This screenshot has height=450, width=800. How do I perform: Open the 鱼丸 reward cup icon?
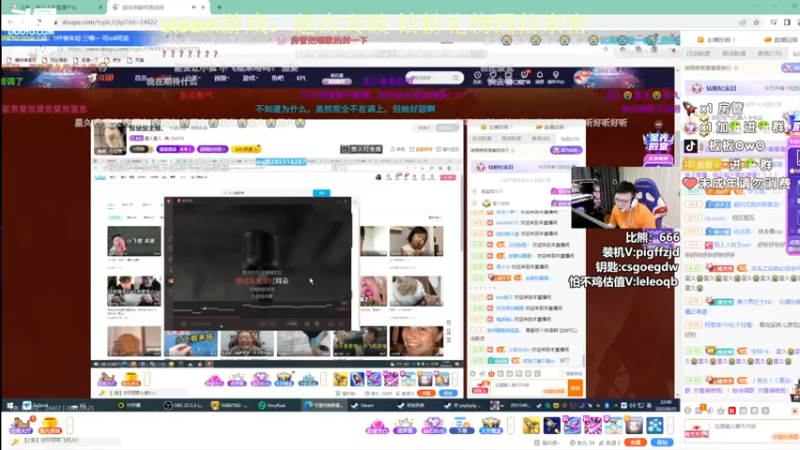[x=49, y=426]
